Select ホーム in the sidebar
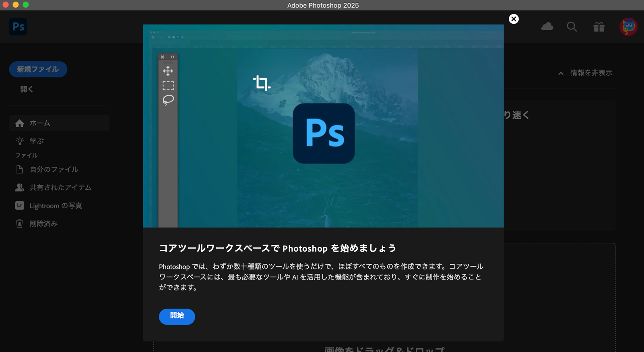 [x=39, y=123]
